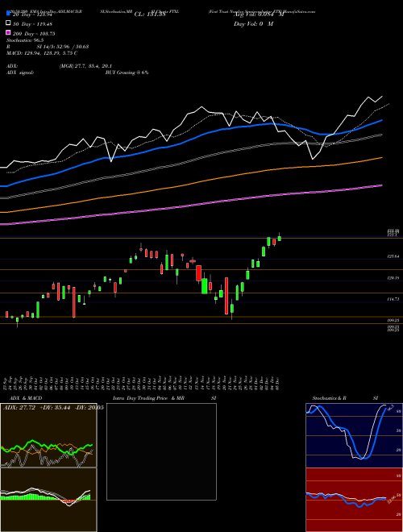Select the '50 Day = 119.48' legend text
The height and width of the screenshot is (532, 403).
point(33,24)
